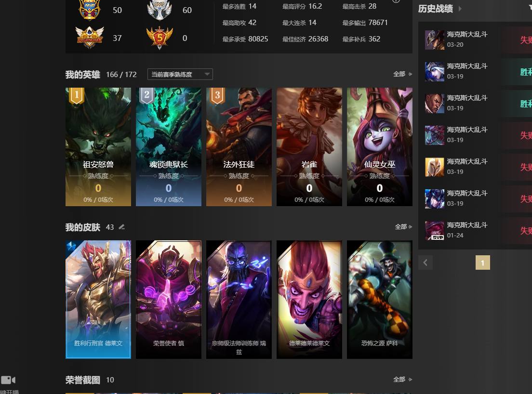Expand 全部 link for 我的英雄
The image size is (532, 394).
point(402,74)
